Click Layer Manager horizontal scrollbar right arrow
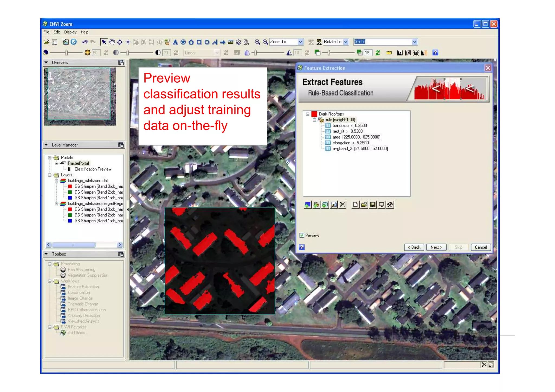 (120, 245)
